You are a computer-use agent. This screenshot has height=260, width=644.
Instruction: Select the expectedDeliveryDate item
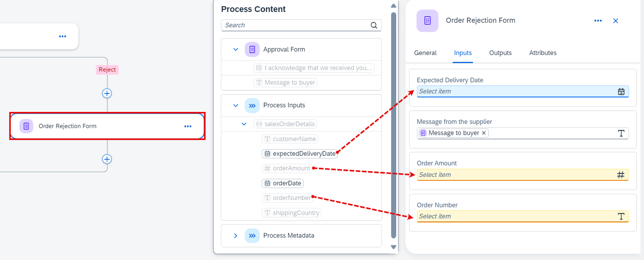[300, 153]
